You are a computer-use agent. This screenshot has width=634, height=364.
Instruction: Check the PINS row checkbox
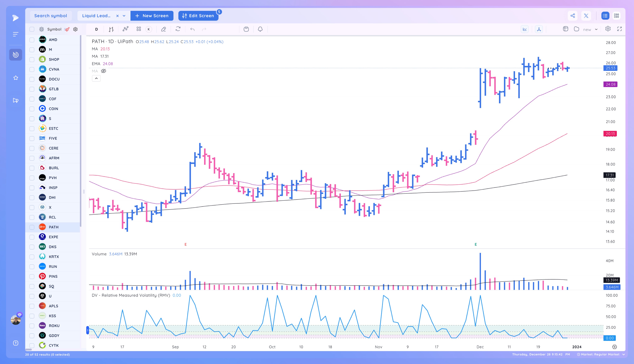tap(32, 276)
